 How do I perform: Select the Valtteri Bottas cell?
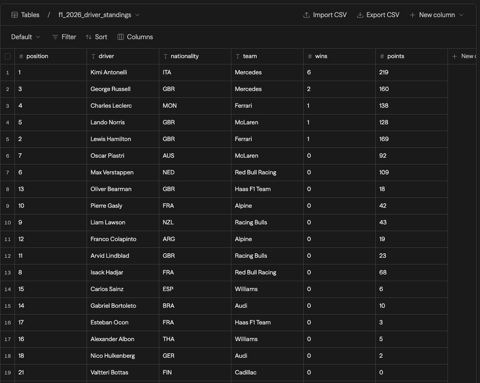coord(123,372)
